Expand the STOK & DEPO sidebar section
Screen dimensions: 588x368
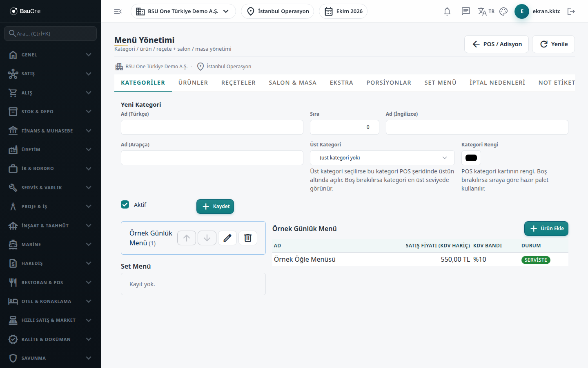tap(51, 112)
